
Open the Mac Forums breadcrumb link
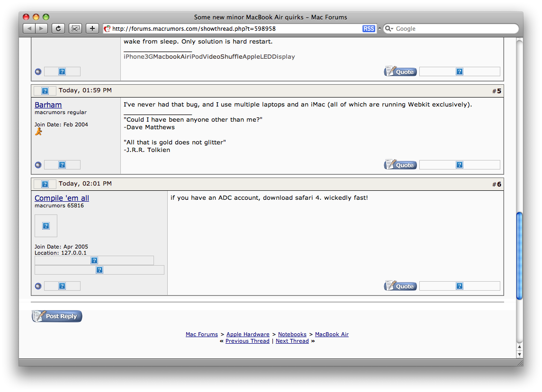click(x=202, y=334)
